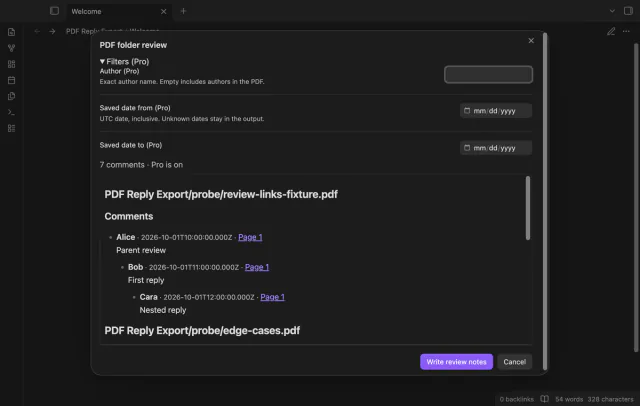
Task: Click the canvas icon in left ribbon
Action: [11, 64]
